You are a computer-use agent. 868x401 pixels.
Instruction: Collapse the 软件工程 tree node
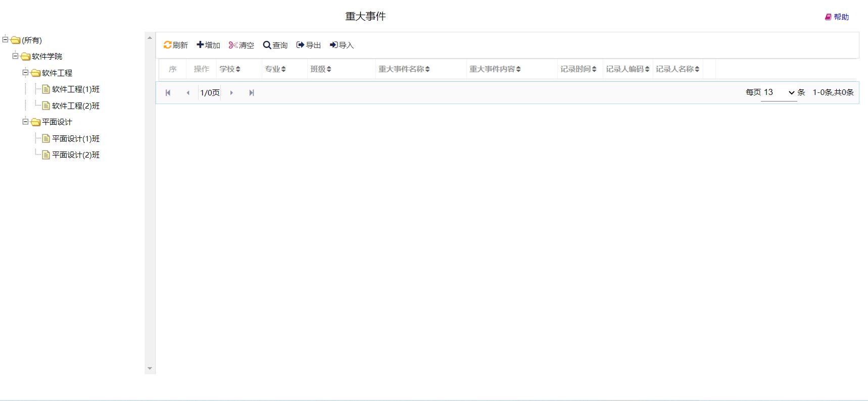point(25,72)
